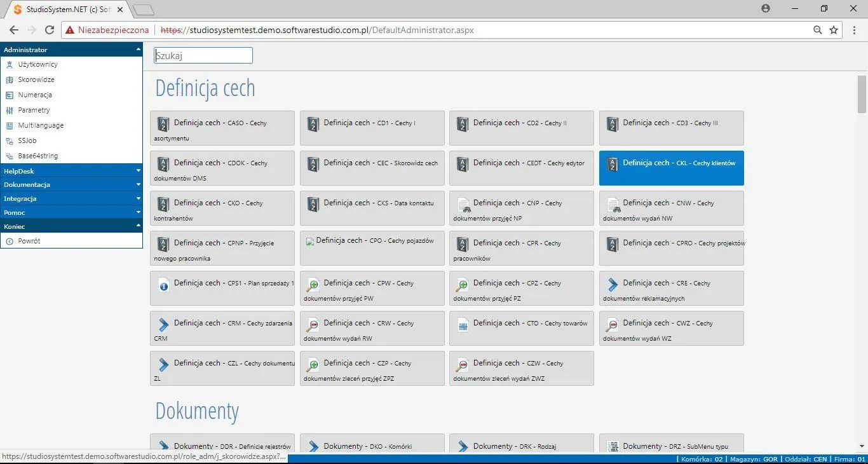Click the magnifier-plus icon on CPW tile
Viewport: 868px width, 464px height.
[313, 284]
